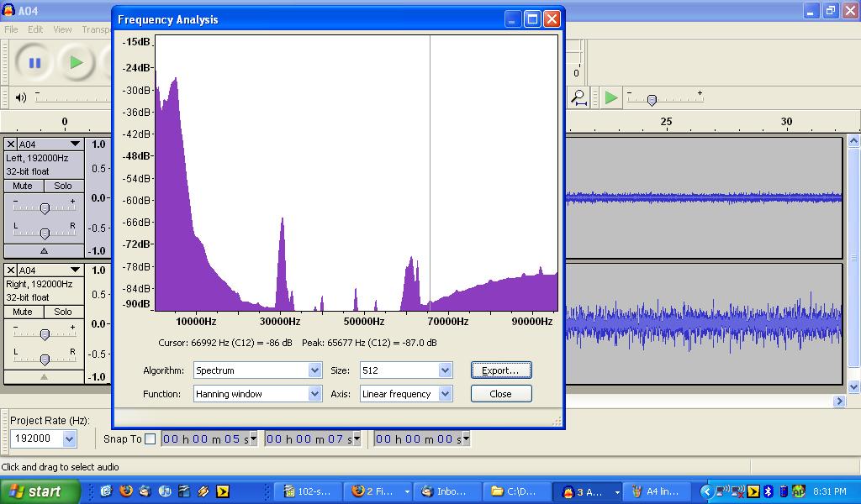
Task: Solo the Right 192000Hz track
Action: [63, 312]
